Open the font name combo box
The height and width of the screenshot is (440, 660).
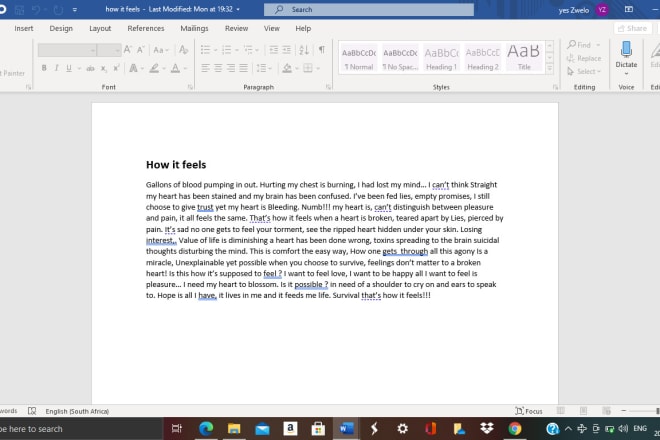(x=80, y=49)
